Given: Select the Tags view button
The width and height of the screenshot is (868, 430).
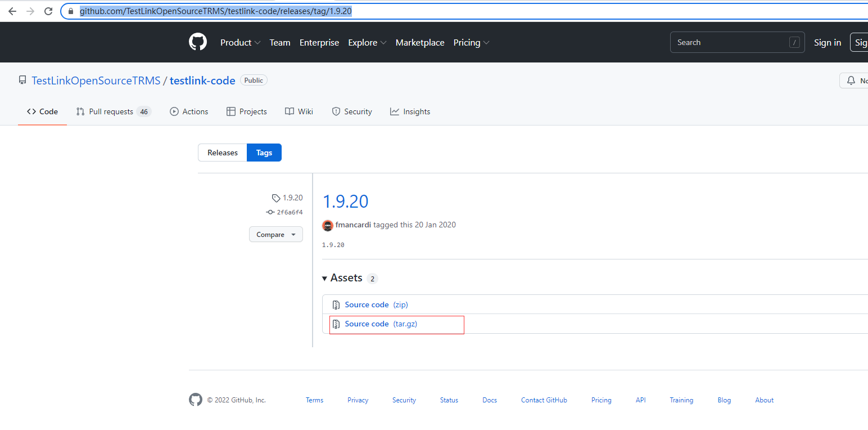Looking at the screenshot, I should (264, 153).
